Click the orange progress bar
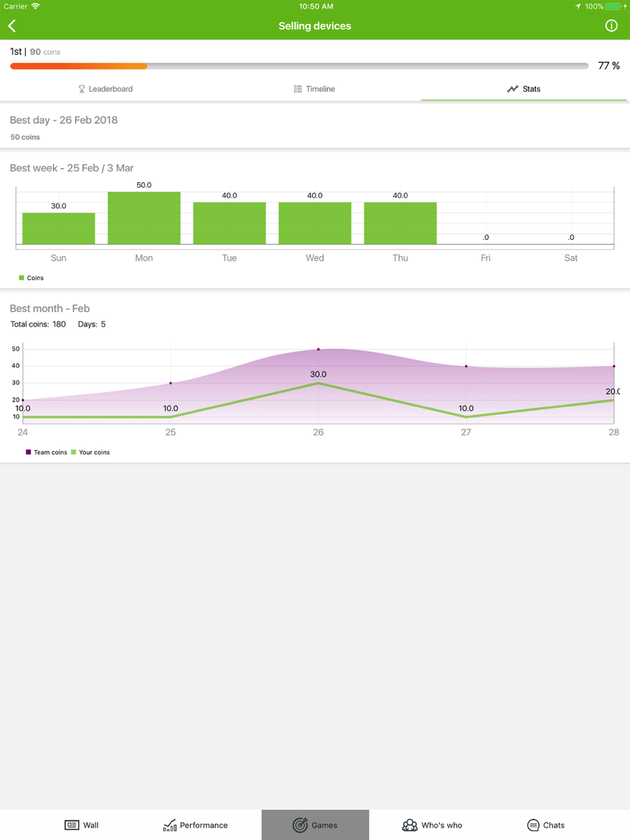The height and width of the screenshot is (840, 630). click(x=79, y=66)
